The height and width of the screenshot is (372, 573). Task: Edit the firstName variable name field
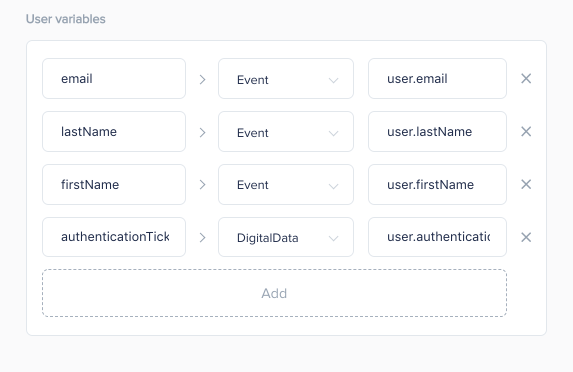click(114, 185)
